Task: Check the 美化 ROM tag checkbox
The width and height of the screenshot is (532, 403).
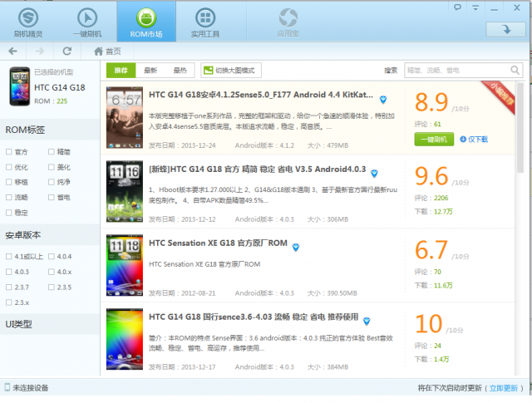Action: click(x=52, y=167)
